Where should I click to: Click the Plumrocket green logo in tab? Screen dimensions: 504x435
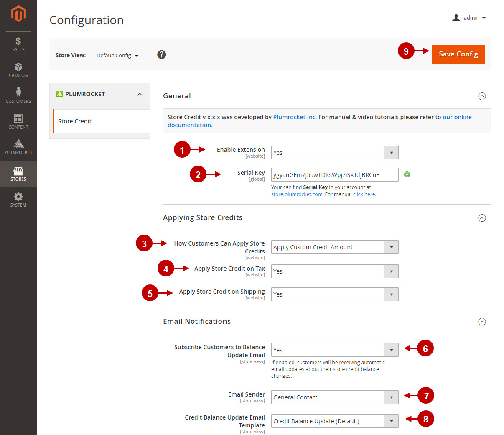[x=59, y=94]
